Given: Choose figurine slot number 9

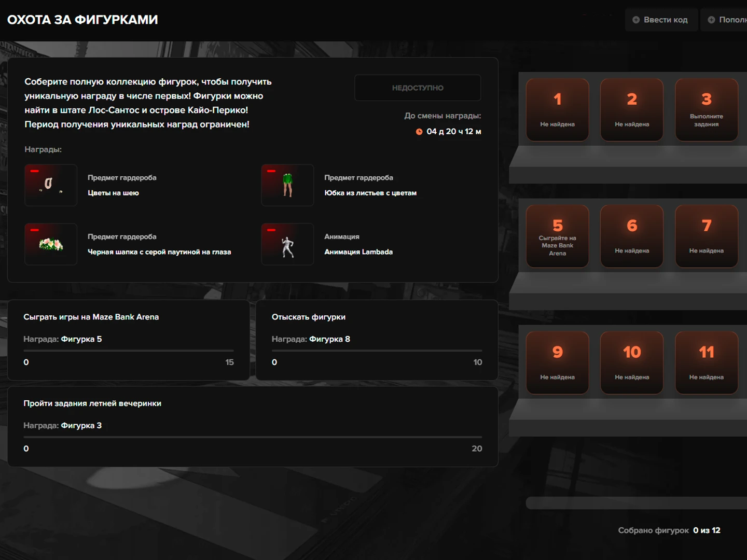Looking at the screenshot, I should pyautogui.click(x=557, y=363).
